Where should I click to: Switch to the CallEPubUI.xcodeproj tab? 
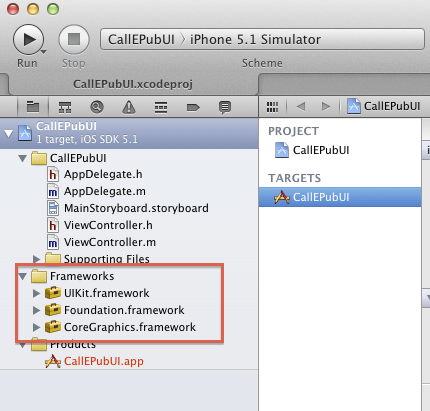[x=133, y=84]
